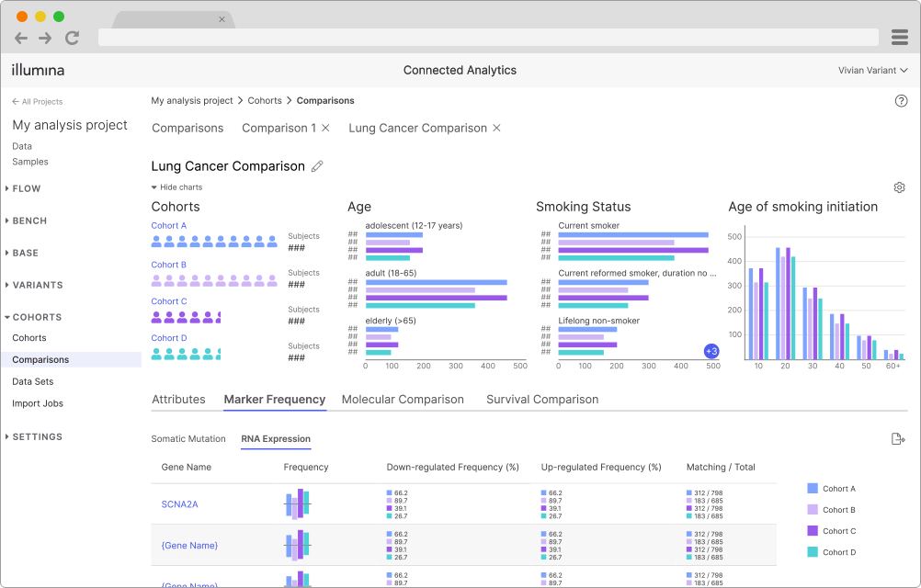Expand the BENCH sidebar section
921x588 pixels.
[27, 220]
